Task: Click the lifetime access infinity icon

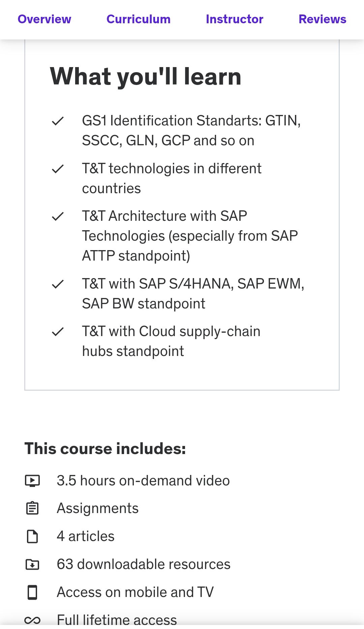Action: click(x=32, y=620)
